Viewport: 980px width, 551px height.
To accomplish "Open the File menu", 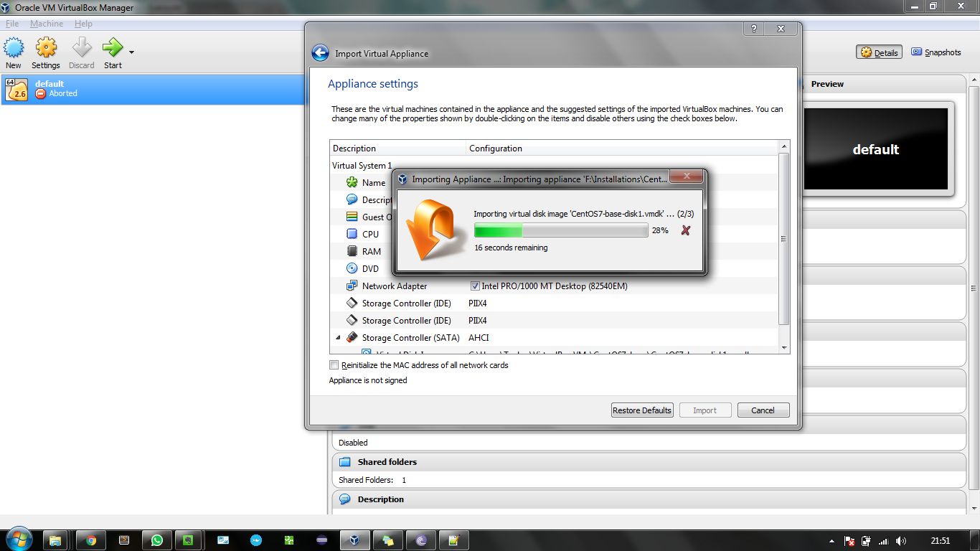I will pyautogui.click(x=12, y=24).
